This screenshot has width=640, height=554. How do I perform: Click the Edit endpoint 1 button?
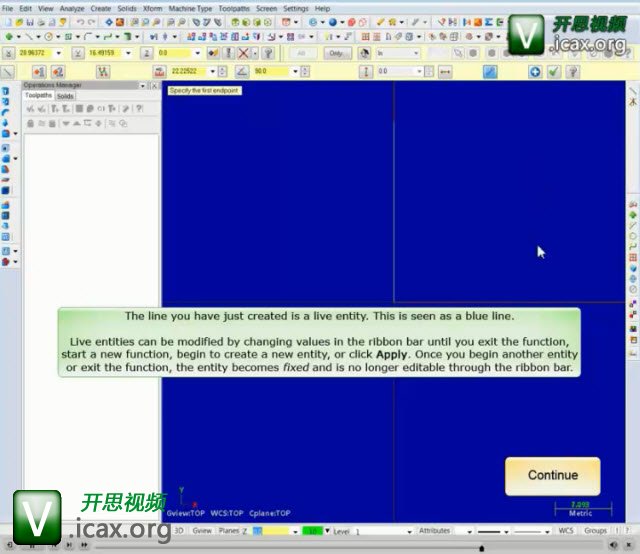pyautogui.click(x=39, y=72)
